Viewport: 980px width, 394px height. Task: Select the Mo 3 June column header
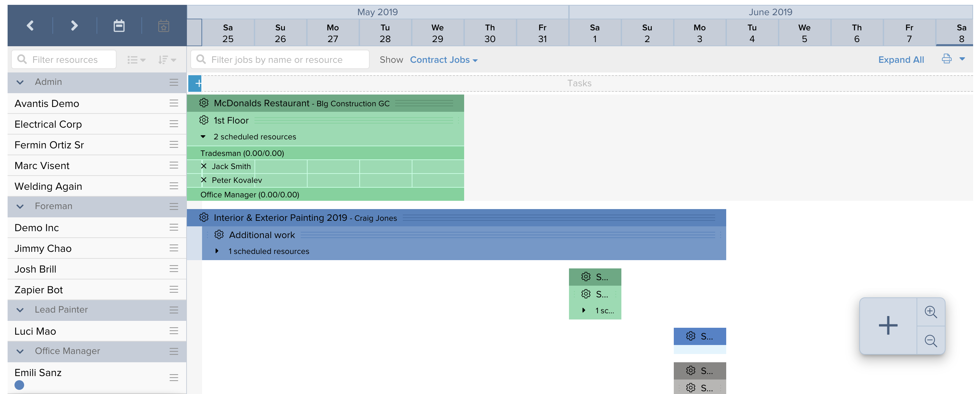(700, 33)
